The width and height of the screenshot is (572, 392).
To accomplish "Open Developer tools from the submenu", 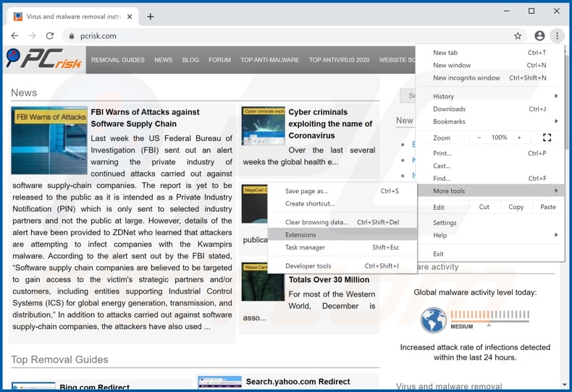I will 342,266.
